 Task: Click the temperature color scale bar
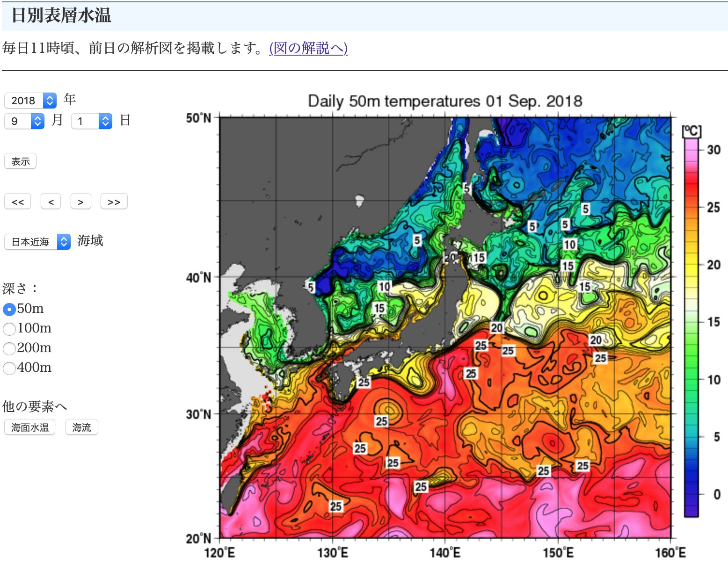click(x=692, y=327)
